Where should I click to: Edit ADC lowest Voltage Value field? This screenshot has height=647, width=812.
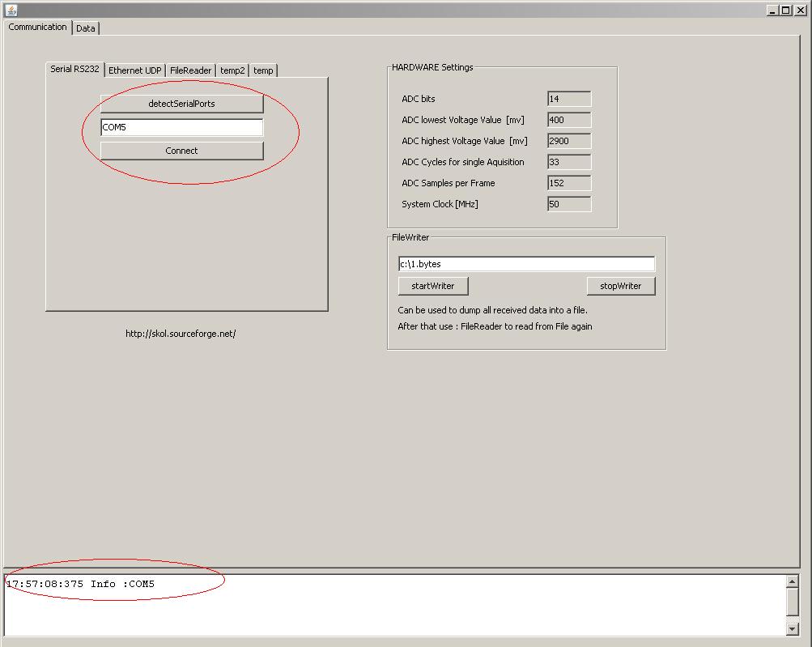tap(569, 120)
